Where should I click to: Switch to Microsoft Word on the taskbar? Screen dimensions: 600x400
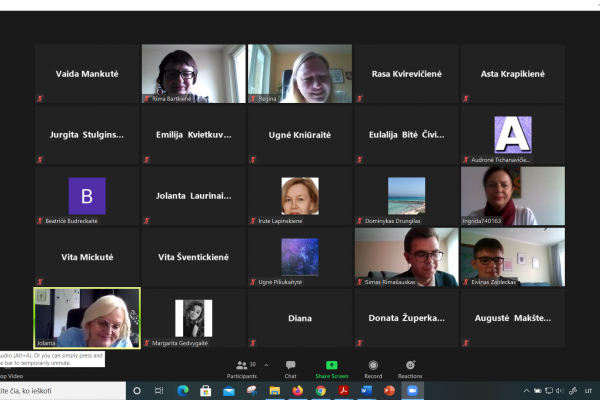[x=366, y=391]
